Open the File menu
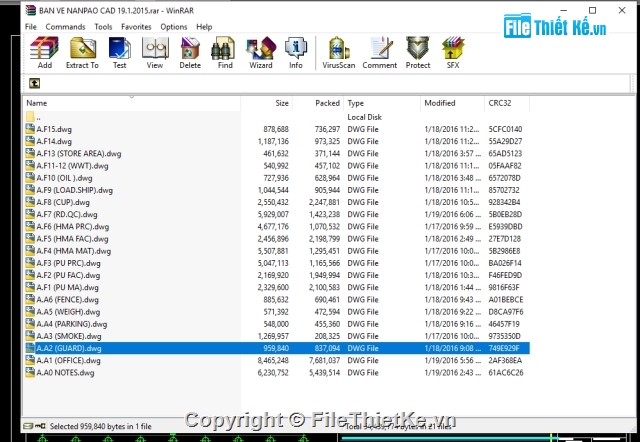 point(31,27)
